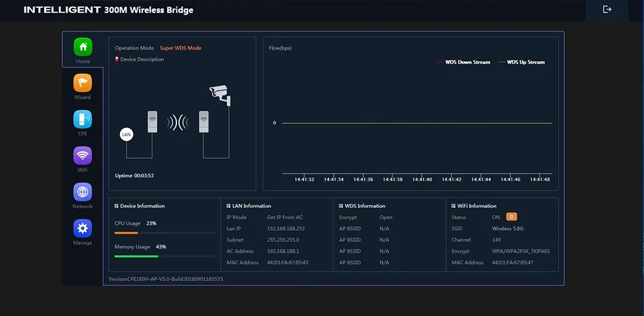
Task: Open the Wizard setup icon
Action: (x=83, y=83)
